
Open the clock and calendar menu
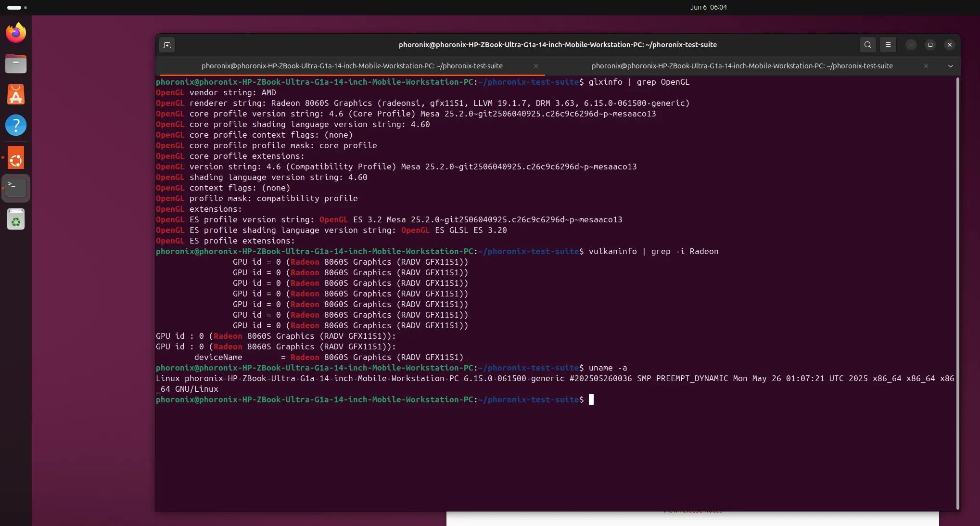pos(708,7)
